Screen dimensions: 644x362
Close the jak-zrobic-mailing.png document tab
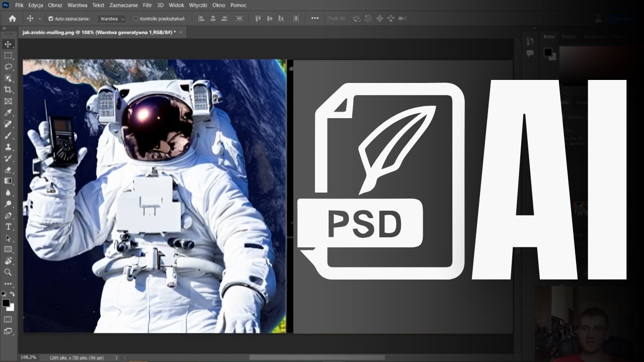click(x=181, y=32)
